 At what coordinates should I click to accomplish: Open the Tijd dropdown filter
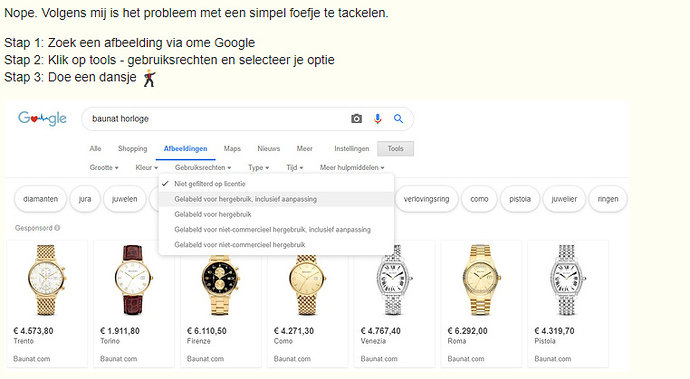point(294,168)
